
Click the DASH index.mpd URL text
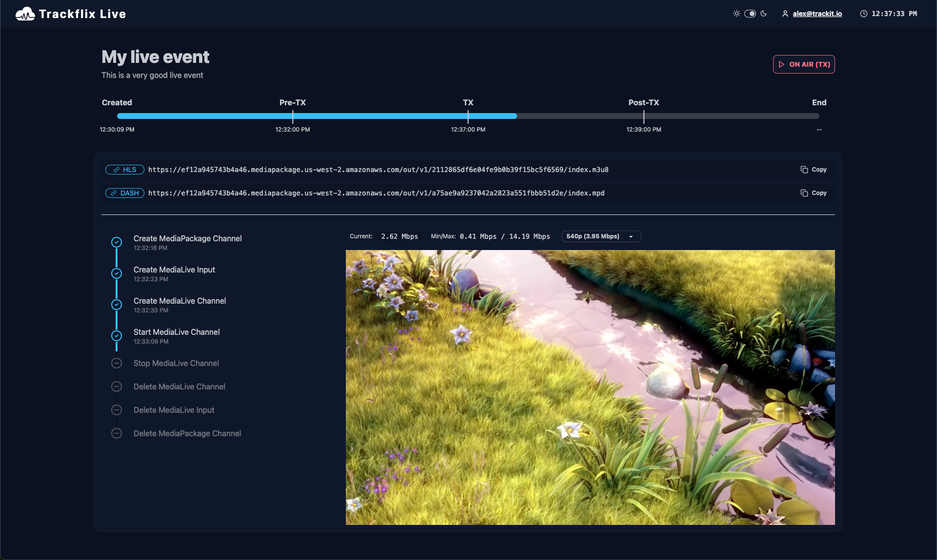(x=377, y=193)
